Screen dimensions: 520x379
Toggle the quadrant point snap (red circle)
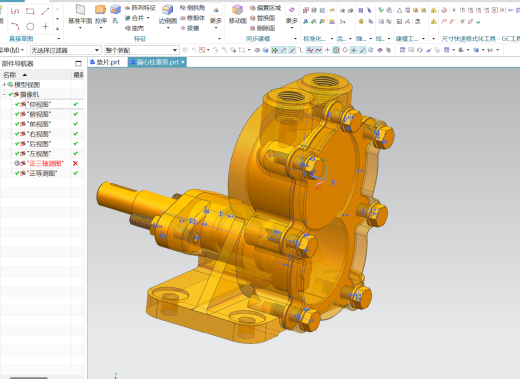click(345, 50)
